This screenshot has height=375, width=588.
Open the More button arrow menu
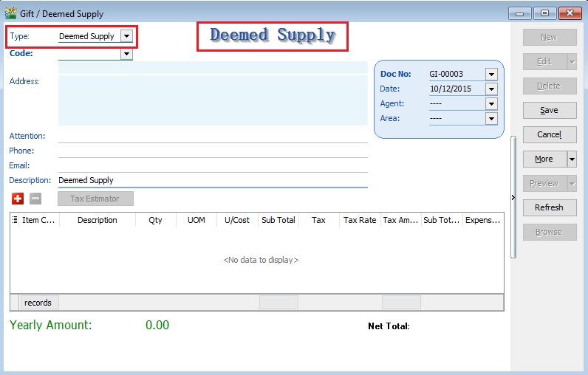[x=572, y=159]
